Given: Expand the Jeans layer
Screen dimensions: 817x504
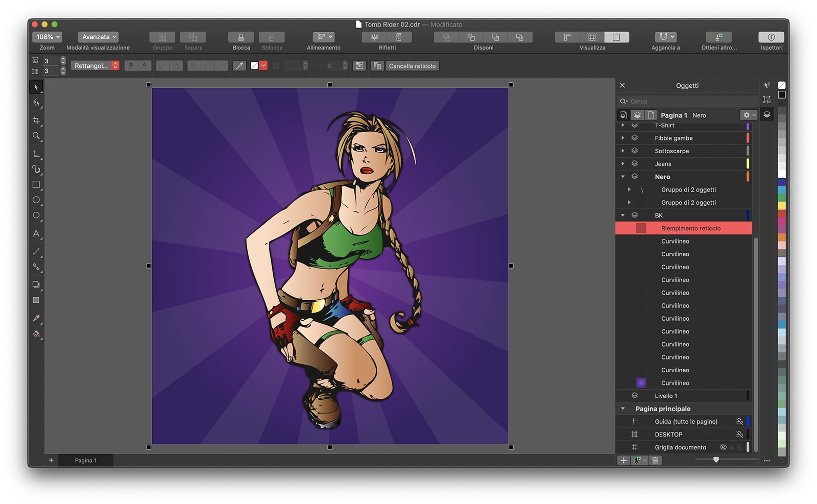Looking at the screenshot, I should click(x=622, y=164).
